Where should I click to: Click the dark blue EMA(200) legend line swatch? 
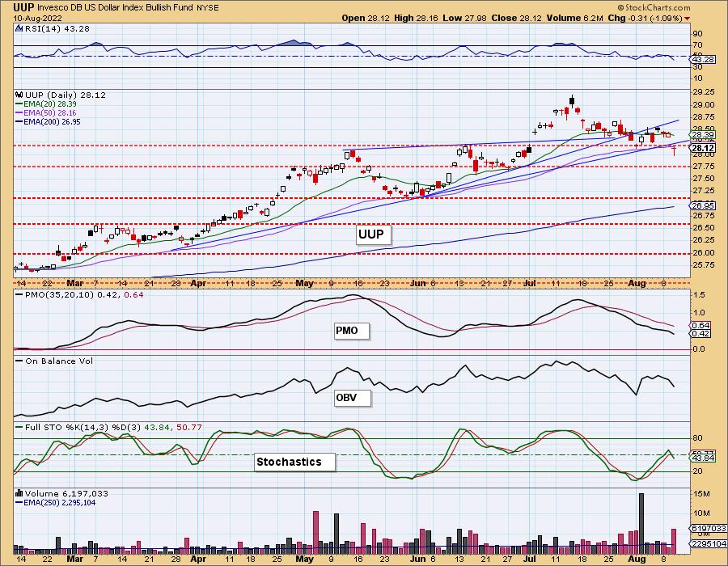19,121
